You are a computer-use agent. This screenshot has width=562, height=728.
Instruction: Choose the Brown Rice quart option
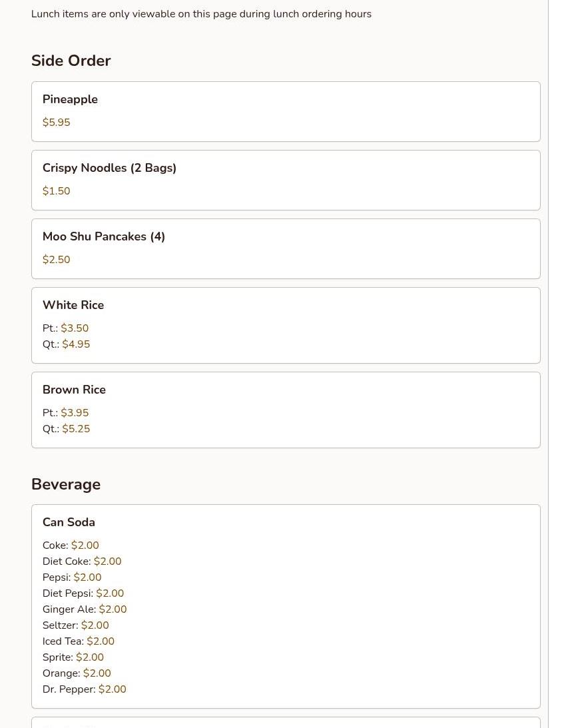coord(66,429)
